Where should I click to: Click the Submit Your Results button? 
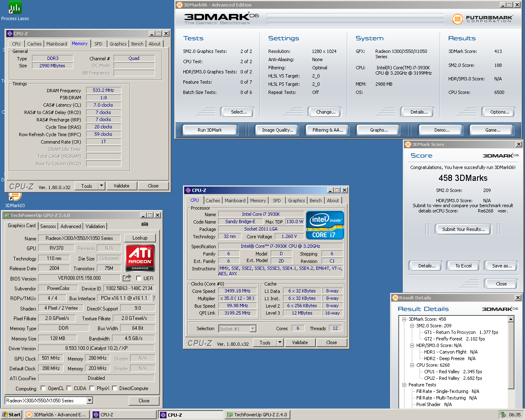coord(463,229)
